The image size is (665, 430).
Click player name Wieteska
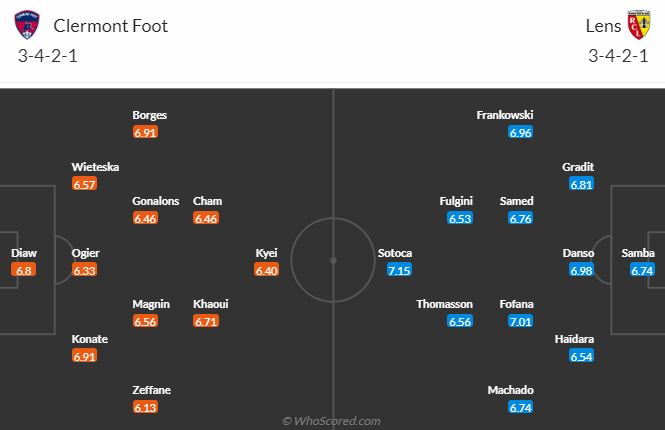tap(95, 167)
